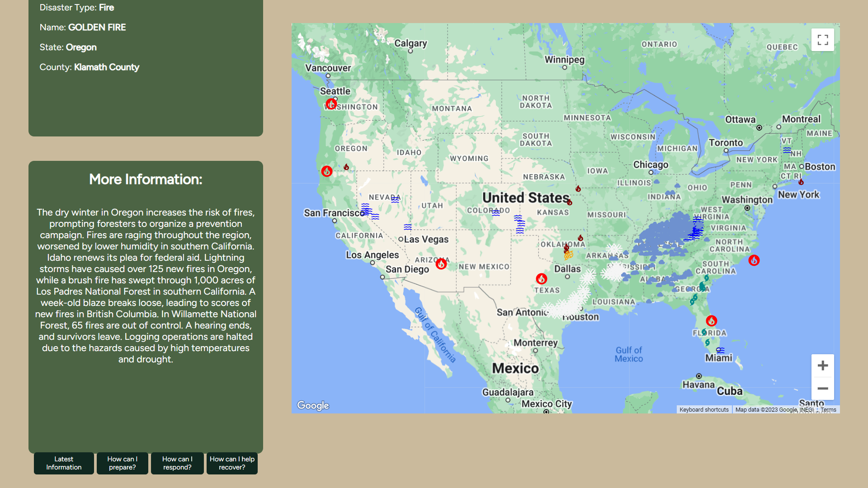Click the Google logo on the map

tap(313, 405)
